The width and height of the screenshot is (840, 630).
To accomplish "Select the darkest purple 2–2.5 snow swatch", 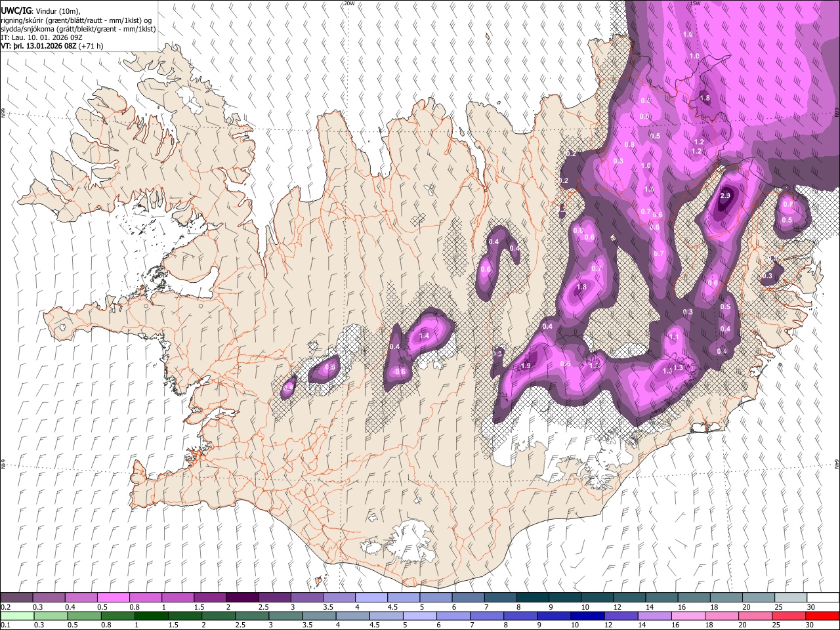I will [243, 598].
